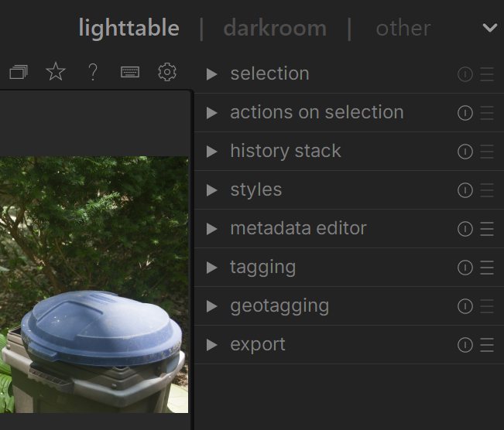
Task: Click the keyboard shortcuts icon
Action: [x=130, y=73]
